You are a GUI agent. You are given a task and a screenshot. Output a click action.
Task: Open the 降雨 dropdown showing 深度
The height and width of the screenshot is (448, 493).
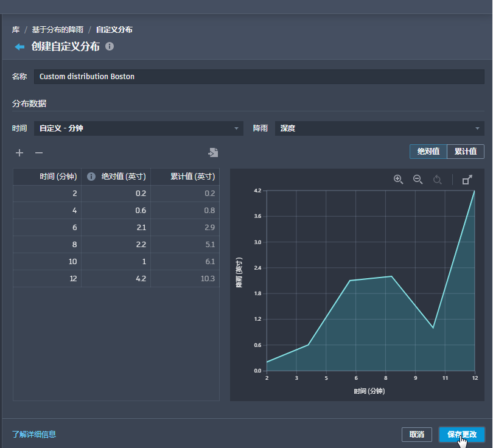point(380,128)
